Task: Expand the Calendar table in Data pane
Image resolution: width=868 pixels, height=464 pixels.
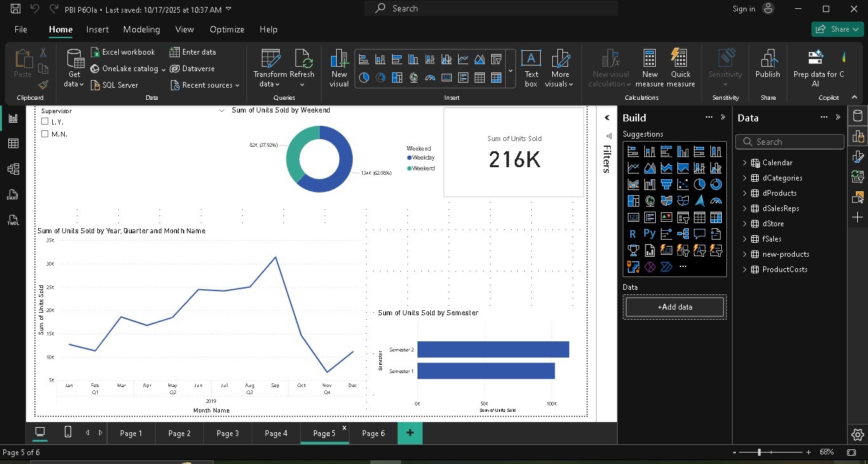Action: click(744, 162)
